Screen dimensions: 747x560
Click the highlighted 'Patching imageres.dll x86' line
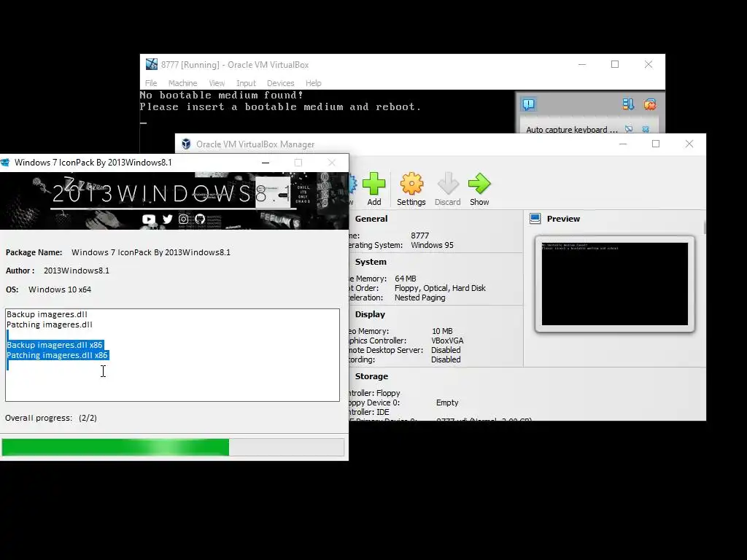[57, 355]
